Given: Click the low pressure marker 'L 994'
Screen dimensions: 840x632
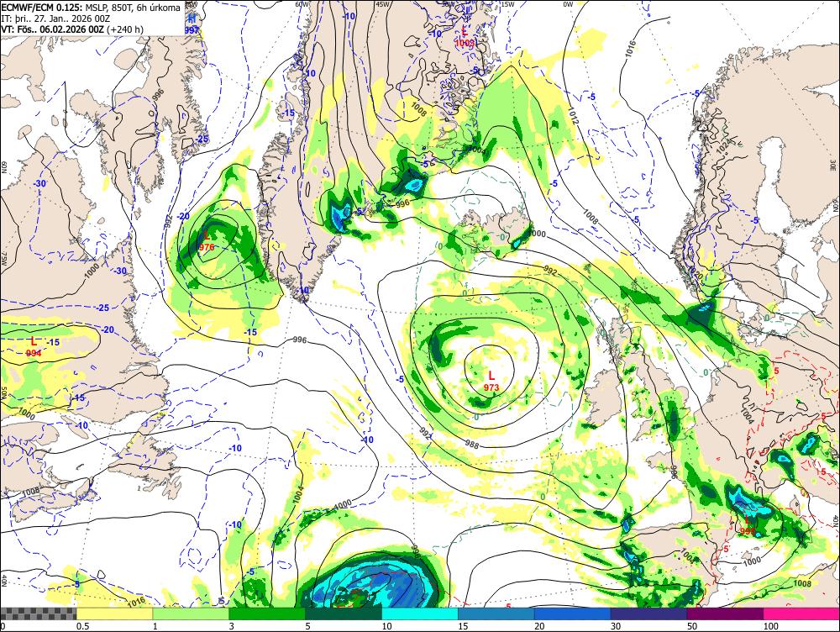Looking at the screenshot, I should [x=34, y=347].
